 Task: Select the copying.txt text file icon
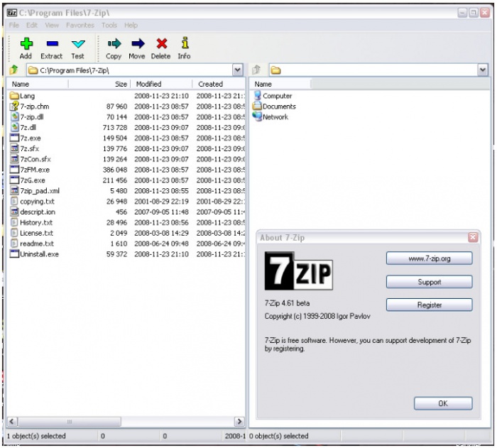(x=14, y=202)
